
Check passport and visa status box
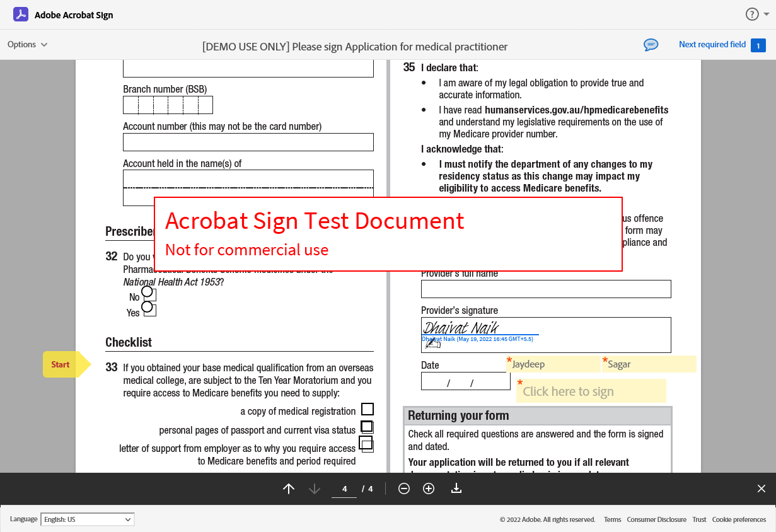366,426
